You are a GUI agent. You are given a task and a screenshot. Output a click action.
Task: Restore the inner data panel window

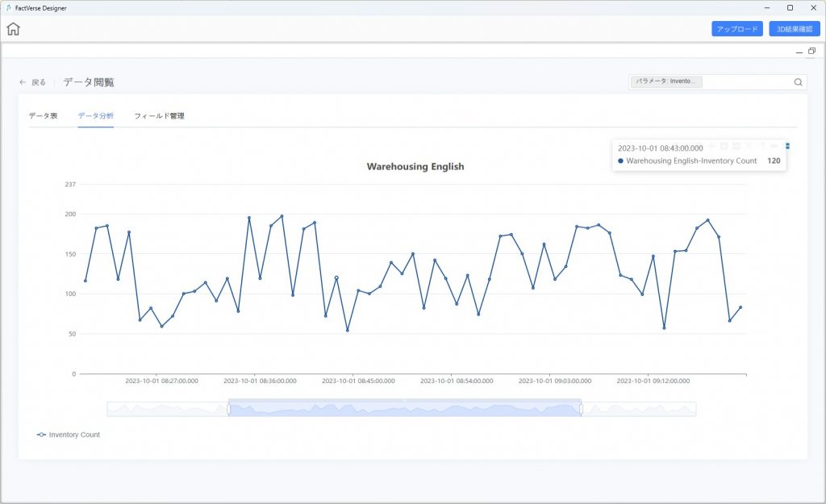point(811,51)
